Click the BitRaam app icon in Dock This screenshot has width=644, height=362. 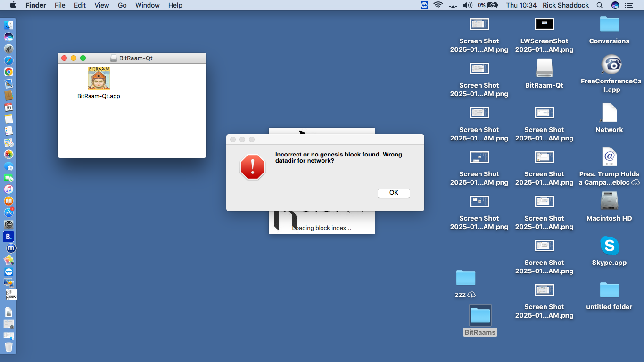coord(10,295)
